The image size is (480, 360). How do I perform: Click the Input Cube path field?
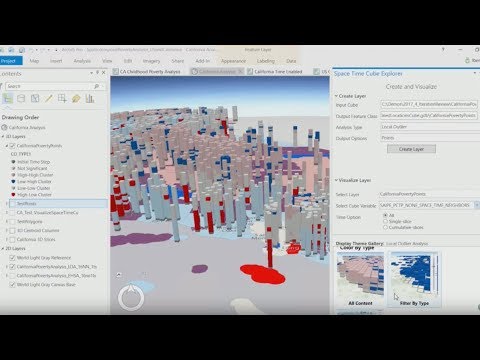click(x=429, y=105)
